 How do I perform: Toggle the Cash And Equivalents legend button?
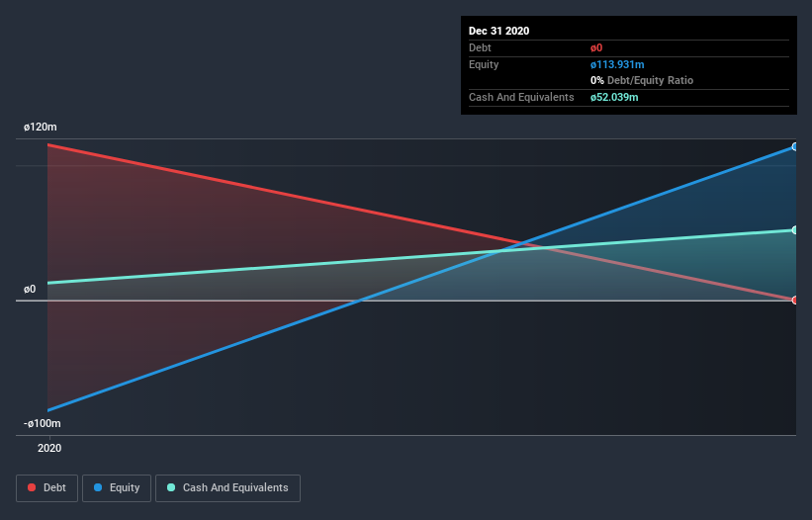[227, 488]
